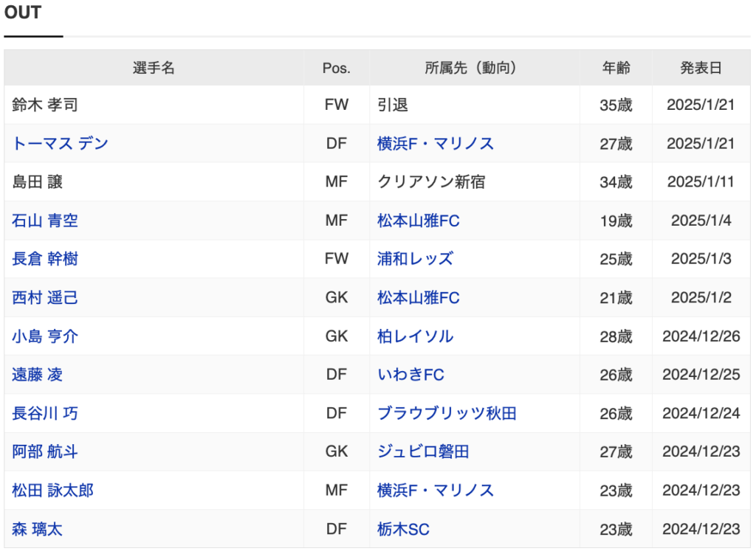Screen dimensions: 756x554
Task: Open the 栃木SC club link
Action: coord(403,529)
